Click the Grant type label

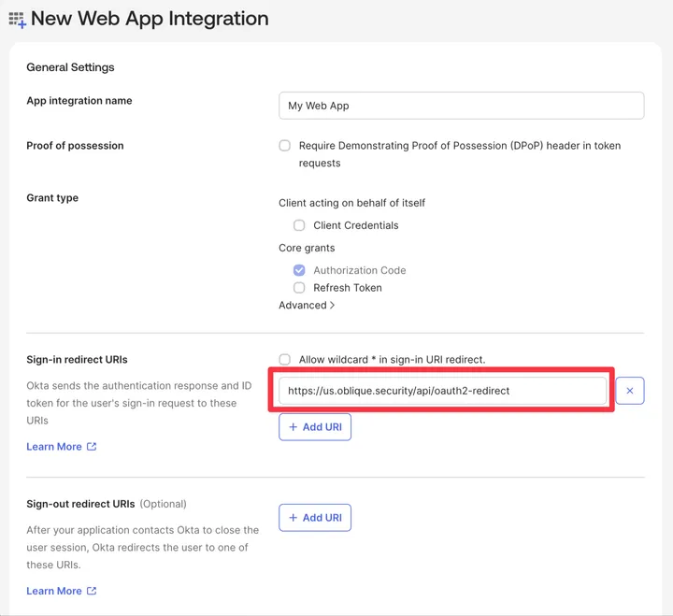[52, 198]
